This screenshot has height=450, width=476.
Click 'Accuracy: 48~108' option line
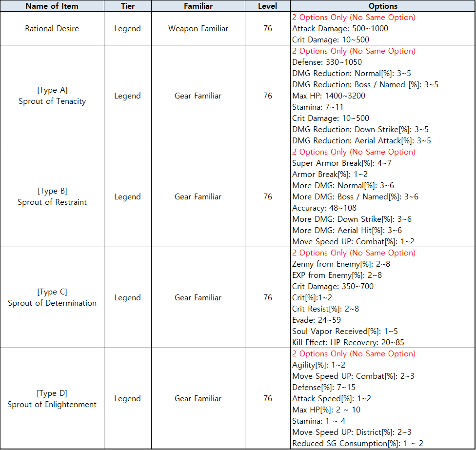click(324, 208)
